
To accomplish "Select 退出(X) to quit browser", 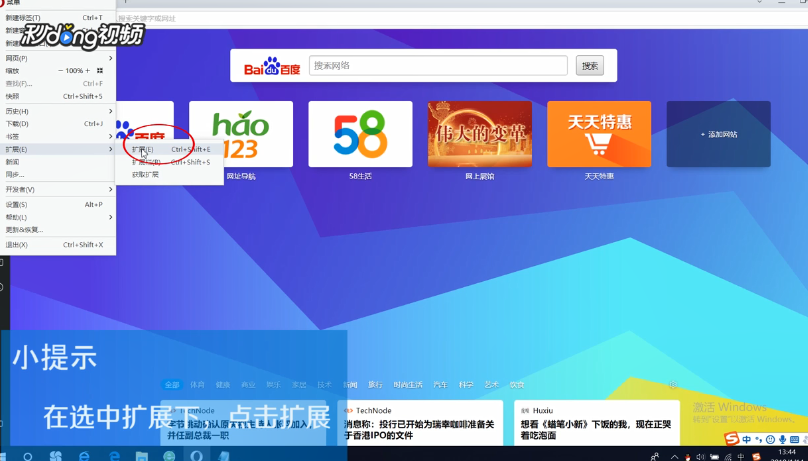I will pos(58,245).
